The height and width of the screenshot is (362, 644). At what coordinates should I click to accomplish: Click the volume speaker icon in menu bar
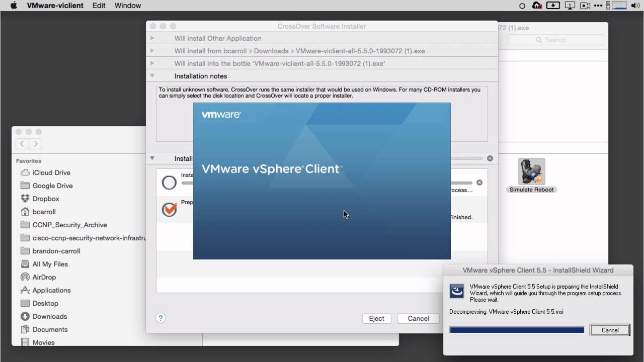pos(635,6)
